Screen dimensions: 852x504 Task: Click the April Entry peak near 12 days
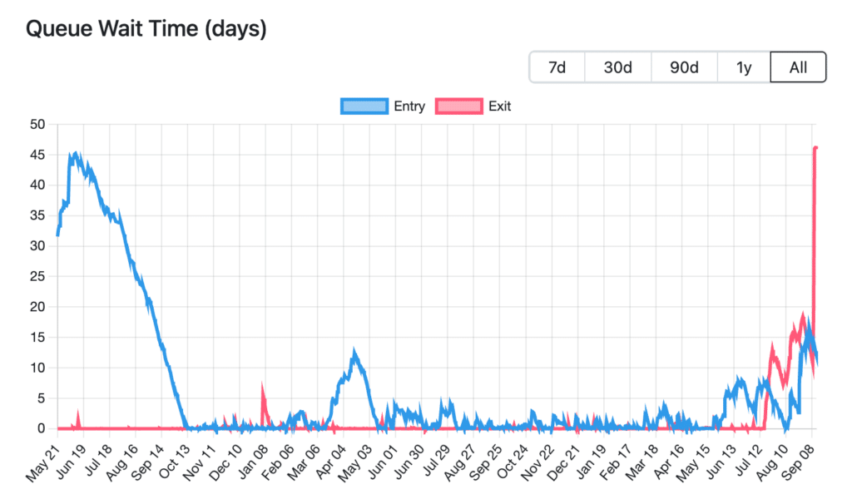coord(354,353)
